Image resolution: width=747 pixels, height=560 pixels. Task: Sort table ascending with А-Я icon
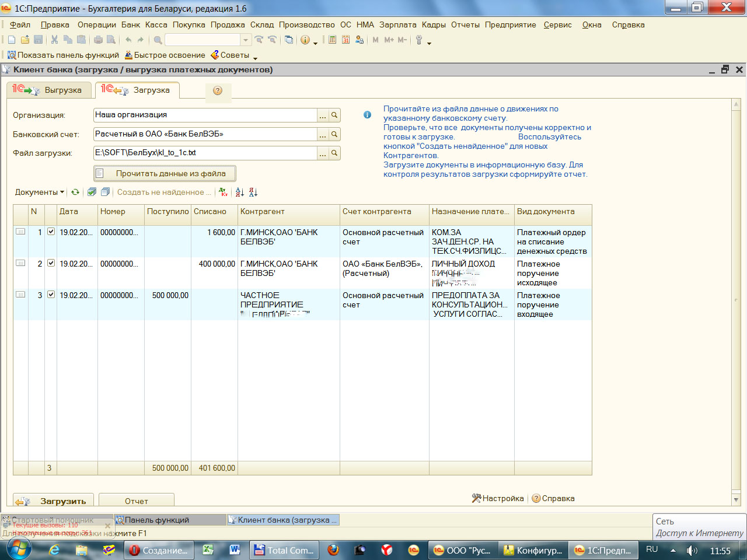tap(240, 192)
